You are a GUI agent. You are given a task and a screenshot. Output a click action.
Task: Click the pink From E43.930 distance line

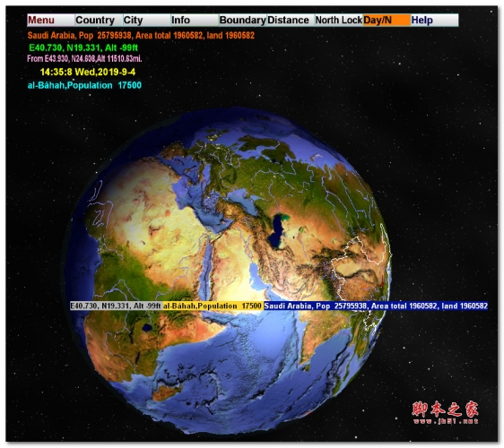point(84,58)
